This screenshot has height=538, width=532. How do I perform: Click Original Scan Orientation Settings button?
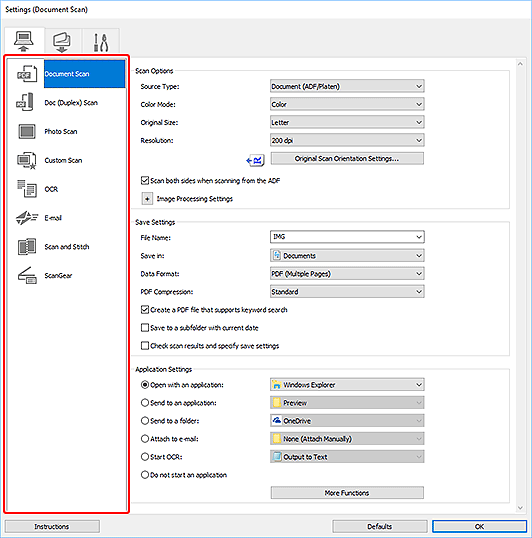pyautogui.click(x=347, y=159)
